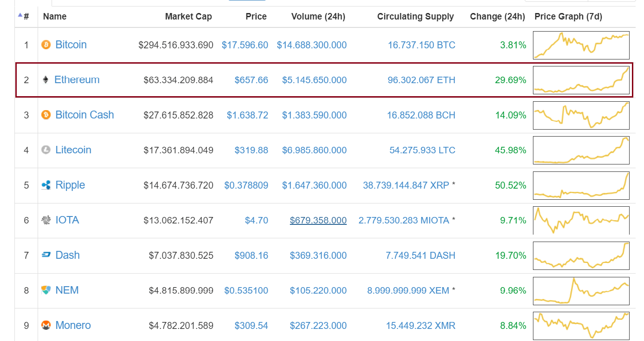The width and height of the screenshot is (644, 341).
Task: Click the IOTA logo icon
Action: (x=46, y=220)
